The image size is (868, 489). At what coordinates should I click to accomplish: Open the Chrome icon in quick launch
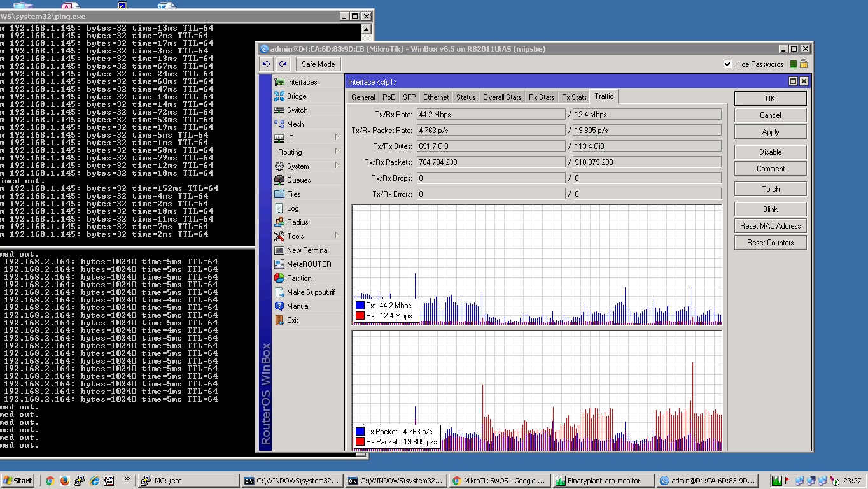[50, 481]
